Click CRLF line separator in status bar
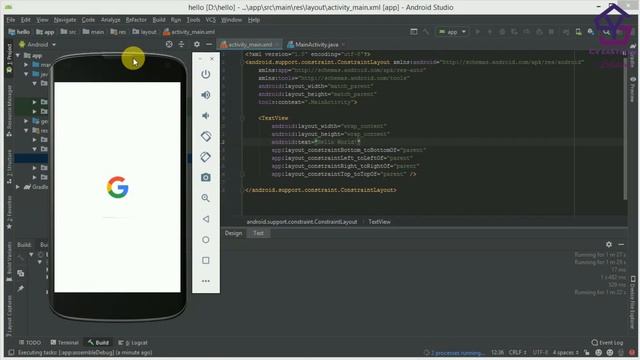Screen dimensions: 640x360 [517, 353]
